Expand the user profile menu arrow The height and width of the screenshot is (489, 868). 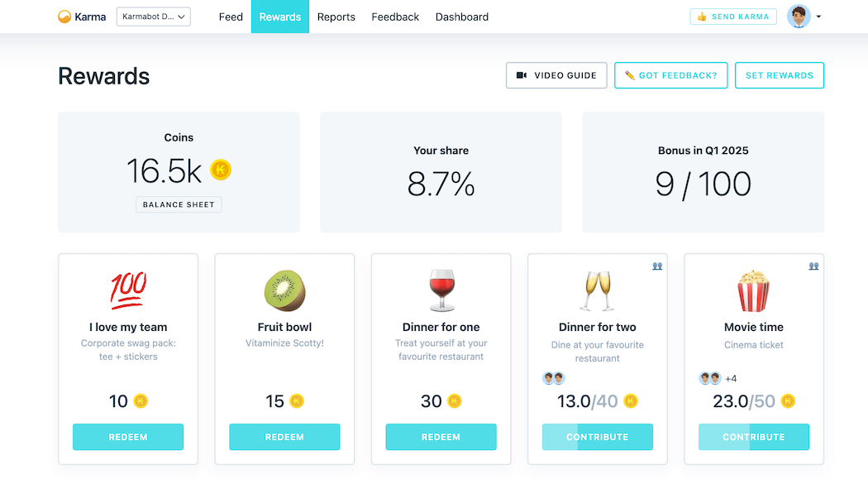point(818,17)
